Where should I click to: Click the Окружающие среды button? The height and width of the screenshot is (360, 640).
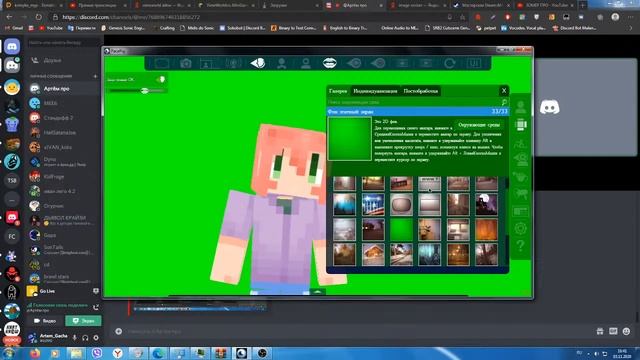(479, 125)
